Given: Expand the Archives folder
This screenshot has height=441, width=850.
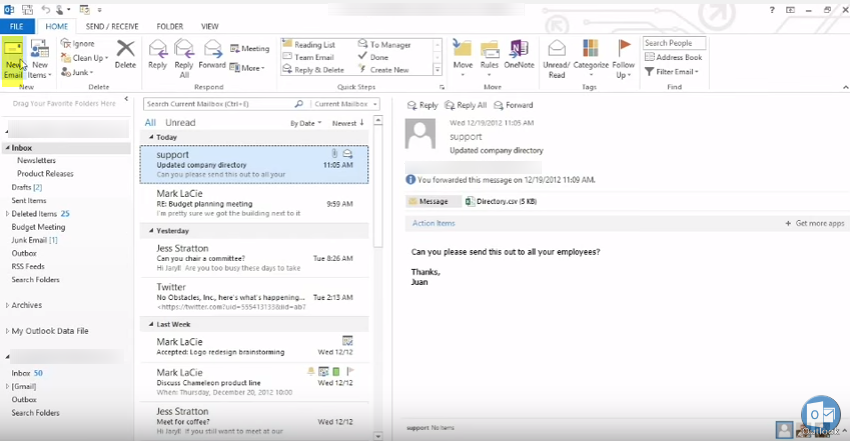Looking at the screenshot, I should click(7, 305).
